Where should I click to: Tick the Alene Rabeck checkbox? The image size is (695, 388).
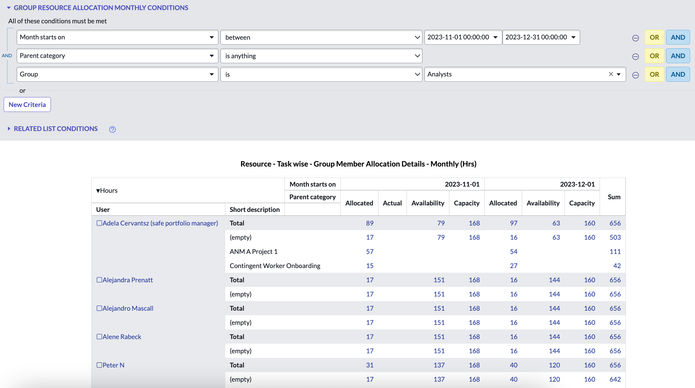99,337
